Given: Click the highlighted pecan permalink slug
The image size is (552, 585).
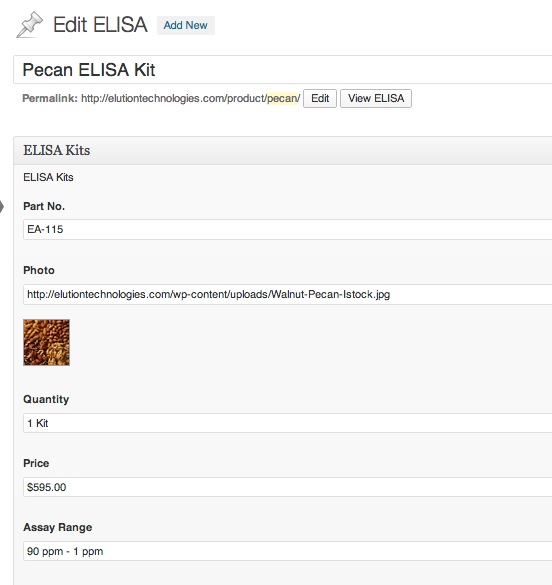Looking at the screenshot, I should tap(282, 98).
